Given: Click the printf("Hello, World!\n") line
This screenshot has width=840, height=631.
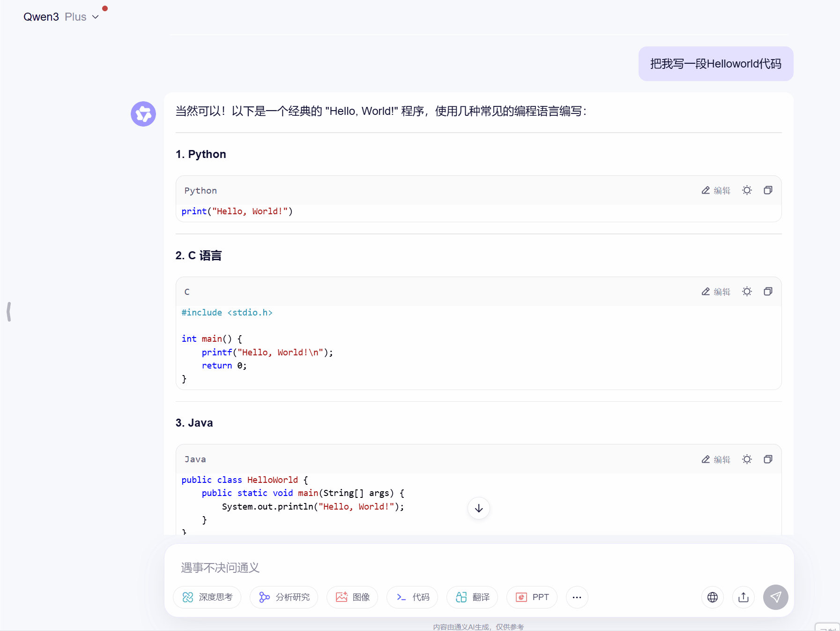Looking at the screenshot, I should point(268,353).
